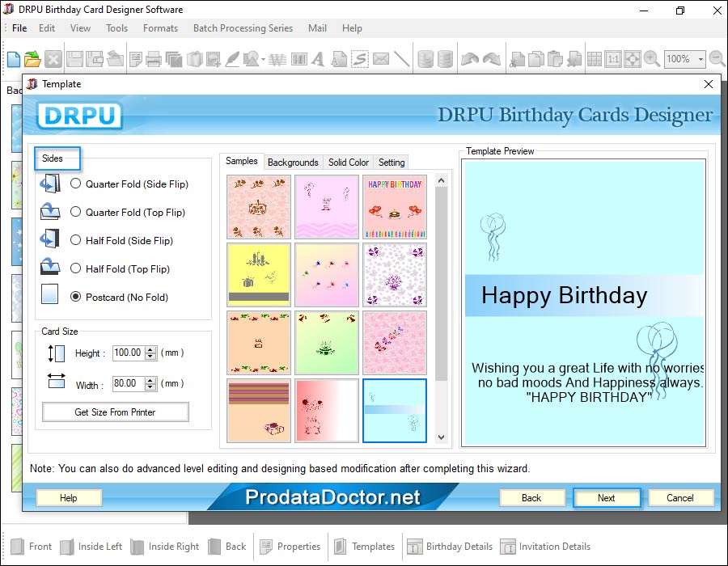Click the Cancel button
The height and width of the screenshot is (566, 728).
coord(680,498)
